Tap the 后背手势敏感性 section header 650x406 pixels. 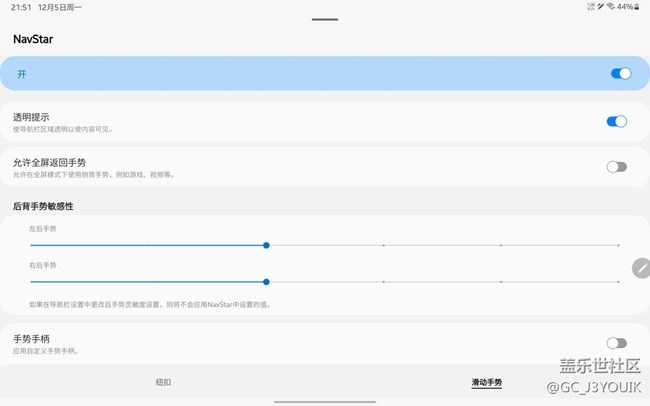(x=43, y=206)
